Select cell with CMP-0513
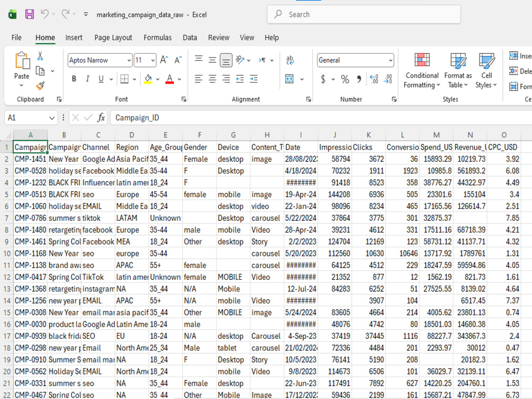The height and width of the screenshot is (399, 532). 30,194
